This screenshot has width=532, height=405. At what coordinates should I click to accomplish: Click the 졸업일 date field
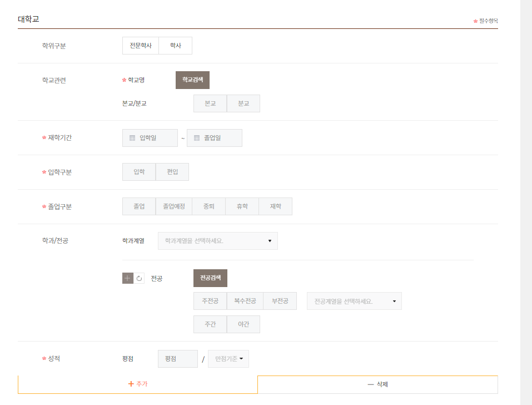215,138
